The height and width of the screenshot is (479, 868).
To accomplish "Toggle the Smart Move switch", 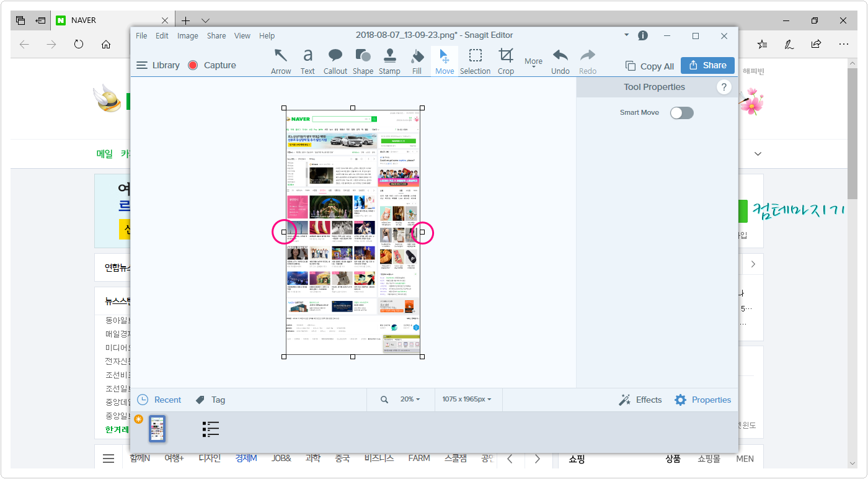I will point(681,113).
